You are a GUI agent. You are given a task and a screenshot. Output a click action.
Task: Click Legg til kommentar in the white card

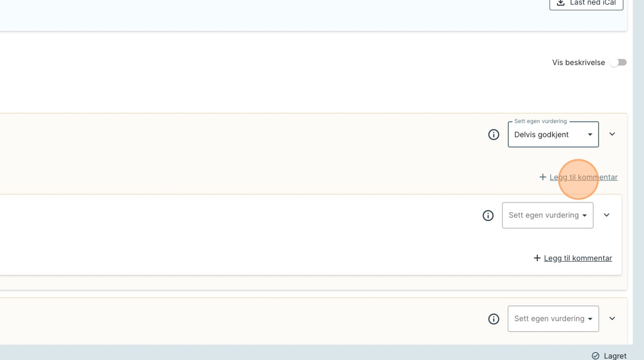click(x=577, y=258)
